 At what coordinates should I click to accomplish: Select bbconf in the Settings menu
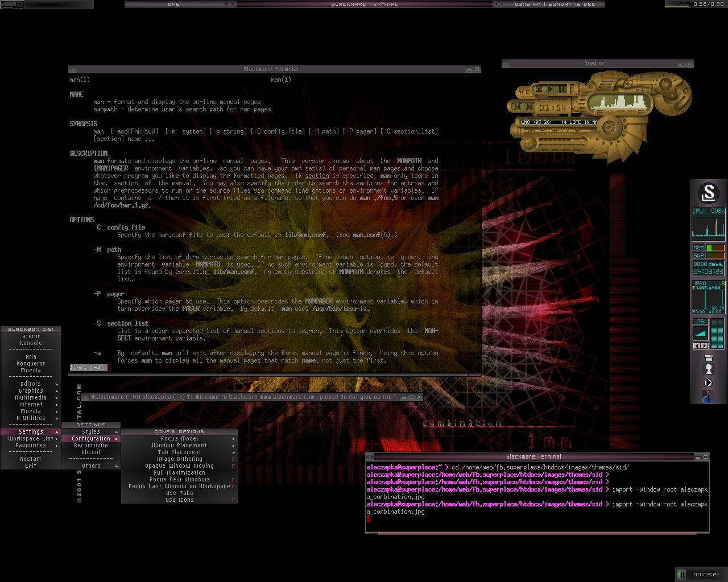pos(91,452)
